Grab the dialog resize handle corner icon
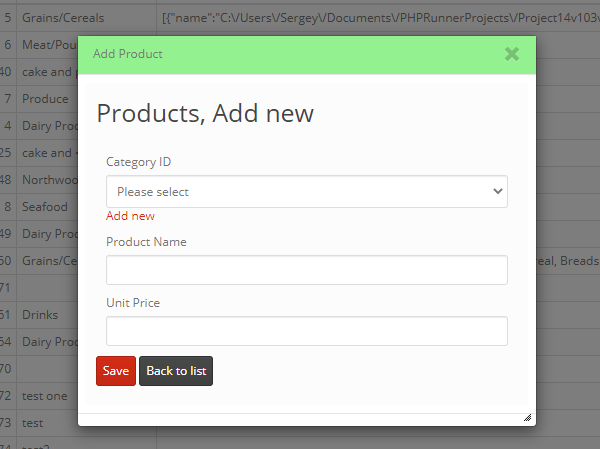Image resolution: width=600 pixels, height=449 pixels. click(x=527, y=418)
